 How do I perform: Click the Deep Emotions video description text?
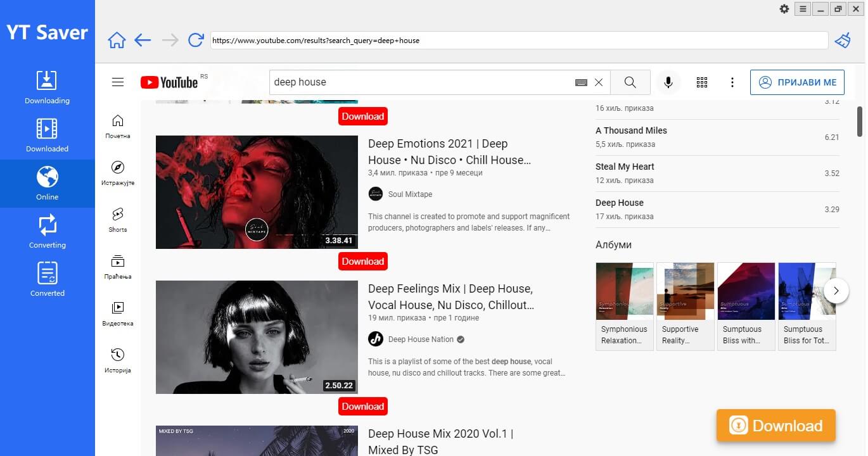pyautogui.click(x=469, y=222)
